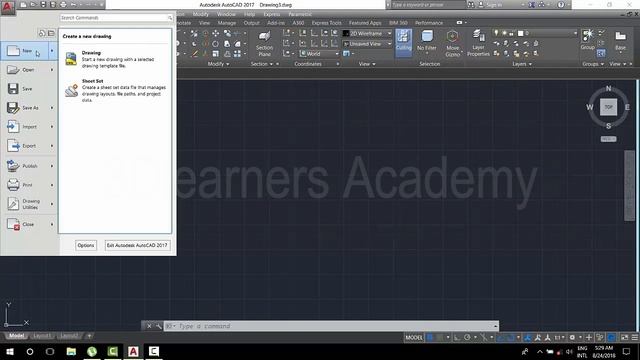Open the Add-ins ribbon tab

point(276,23)
